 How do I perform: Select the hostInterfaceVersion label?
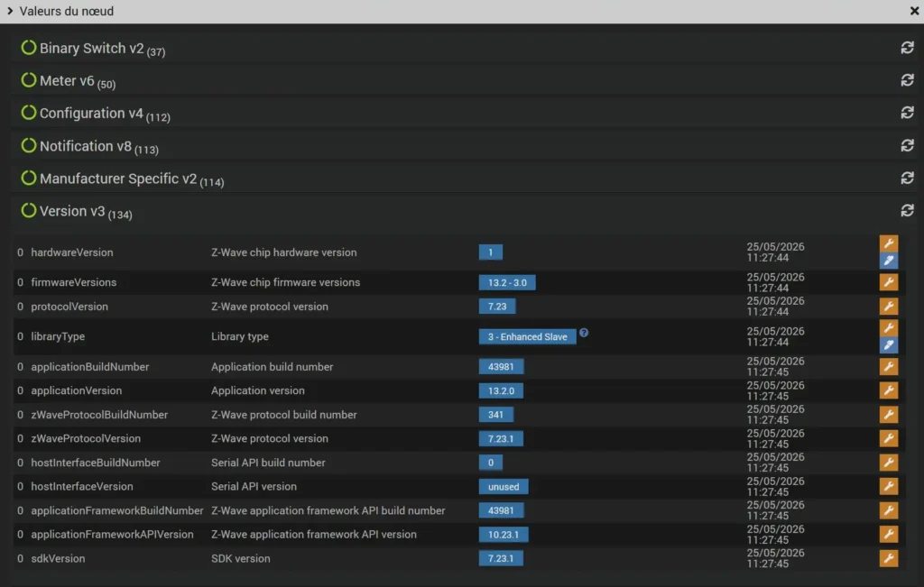(82, 486)
